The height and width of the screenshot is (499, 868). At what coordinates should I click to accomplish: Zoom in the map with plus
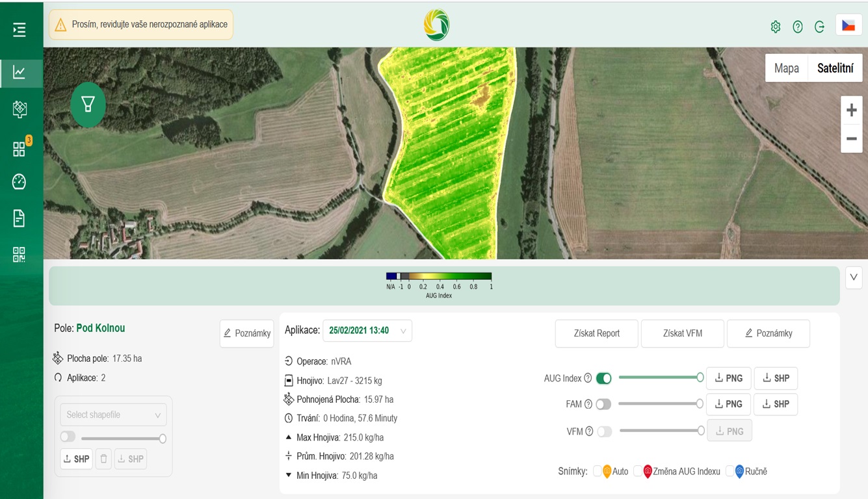(x=851, y=110)
